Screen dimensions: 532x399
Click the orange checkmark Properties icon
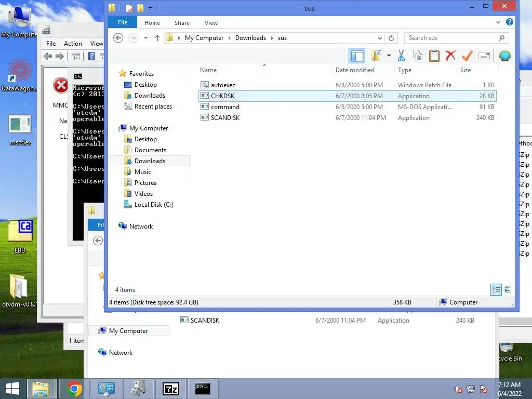point(467,56)
